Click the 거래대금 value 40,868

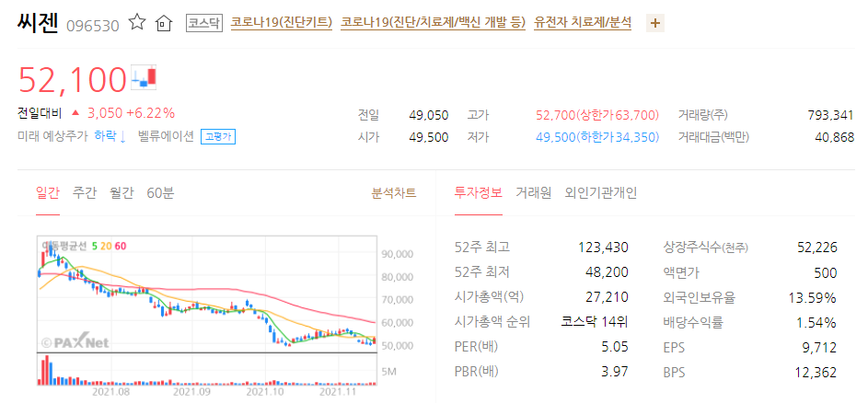click(x=835, y=137)
